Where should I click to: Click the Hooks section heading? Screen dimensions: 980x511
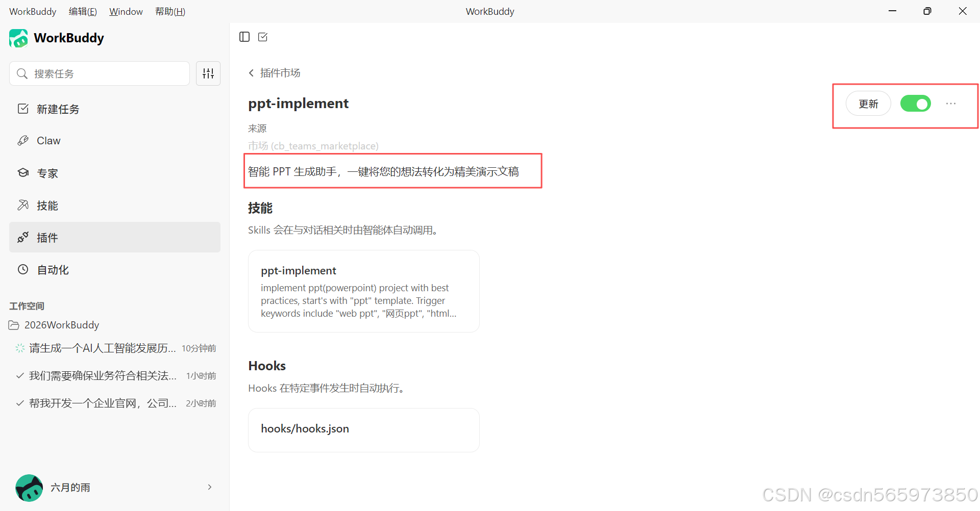pyautogui.click(x=267, y=366)
